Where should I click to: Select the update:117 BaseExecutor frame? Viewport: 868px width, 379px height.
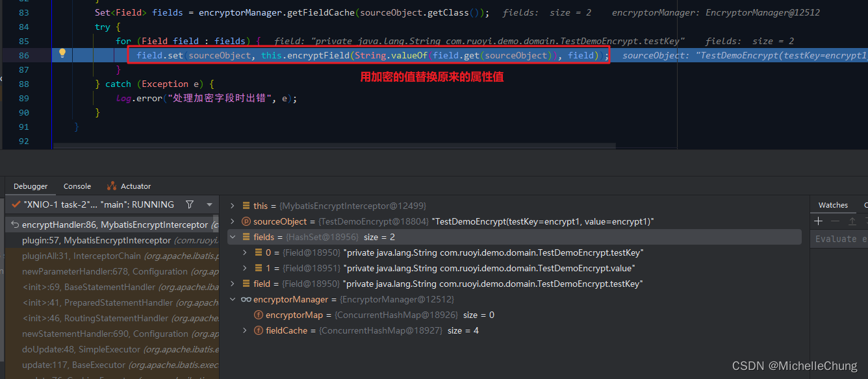[112, 365]
